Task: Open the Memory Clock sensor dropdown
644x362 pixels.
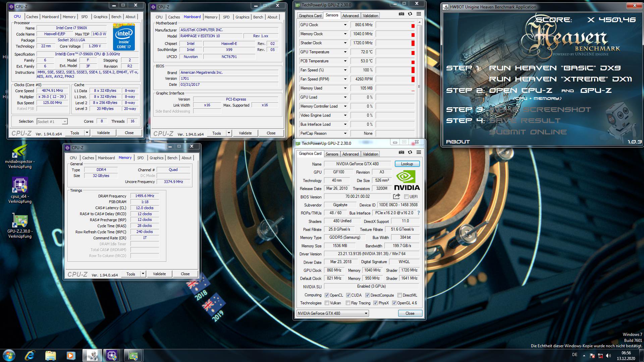Action: coord(345,34)
